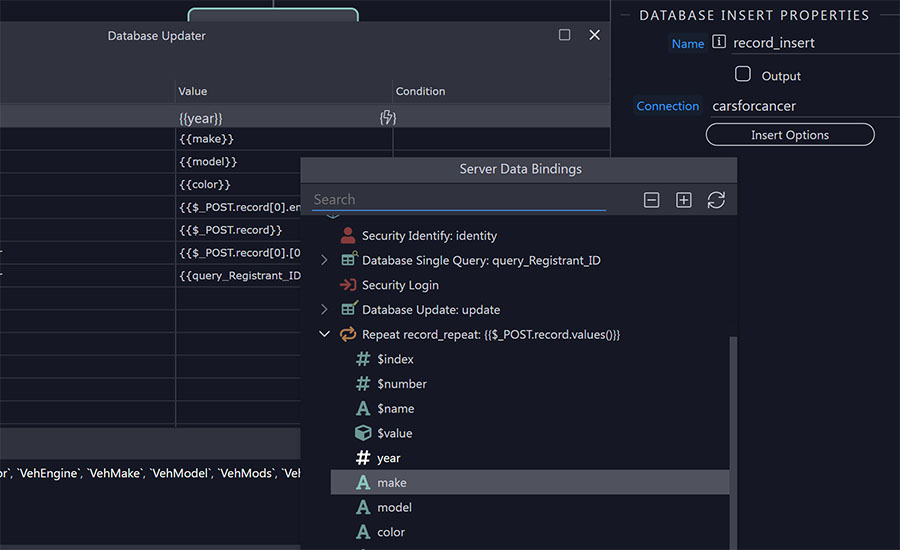Select the Security Login binding
This screenshot has height=550, width=900.
click(x=400, y=285)
